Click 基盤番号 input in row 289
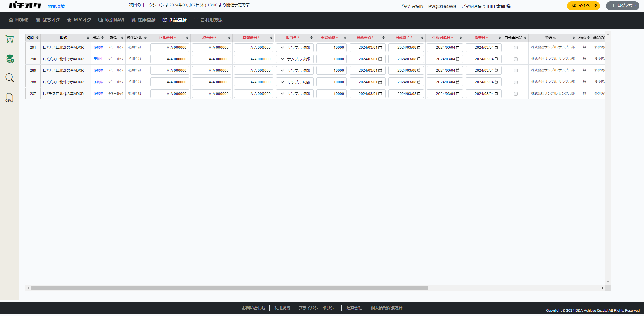Viewport: 644px width, 316px height. pyautogui.click(x=253, y=70)
